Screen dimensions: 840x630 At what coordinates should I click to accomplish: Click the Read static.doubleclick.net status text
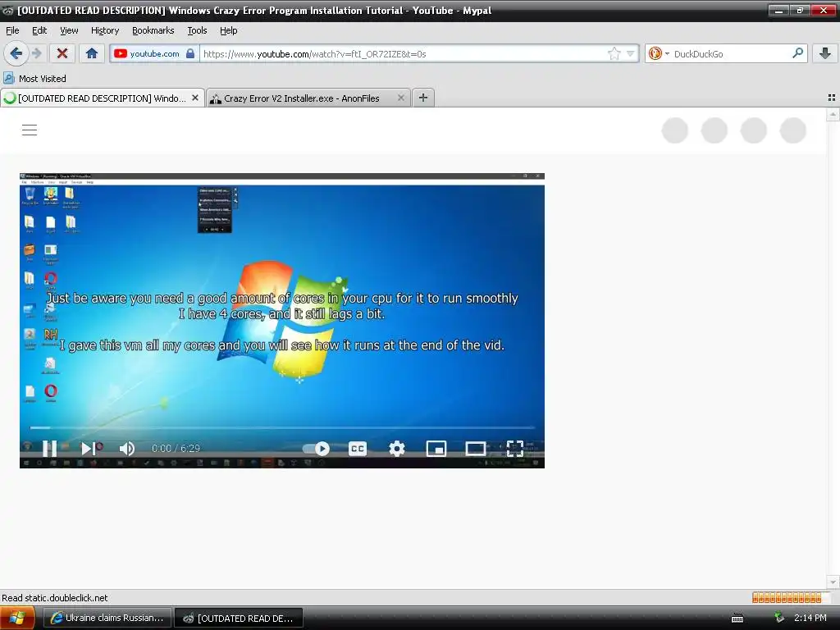(55, 598)
